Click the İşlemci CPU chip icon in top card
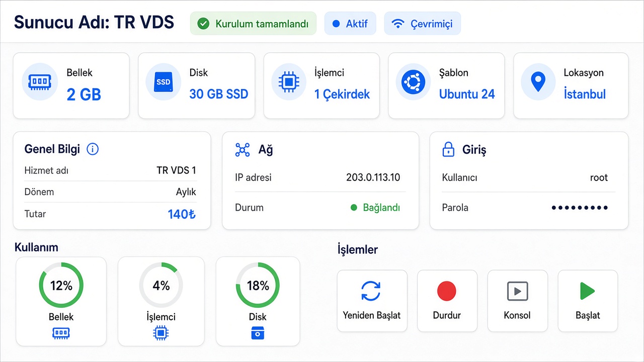The width and height of the screenshot is (644, 362). click(289, 81)
